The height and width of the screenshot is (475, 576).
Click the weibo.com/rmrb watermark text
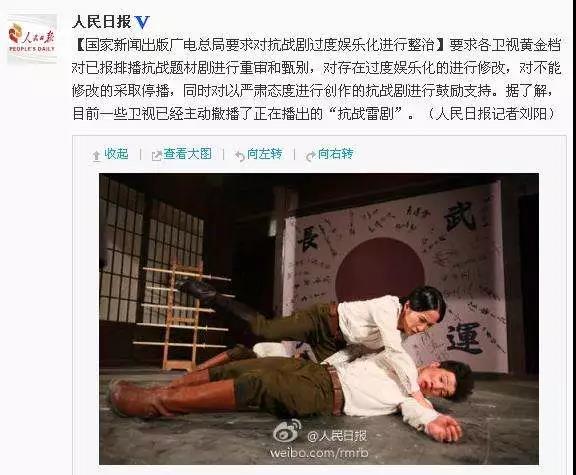click(319, 453)
